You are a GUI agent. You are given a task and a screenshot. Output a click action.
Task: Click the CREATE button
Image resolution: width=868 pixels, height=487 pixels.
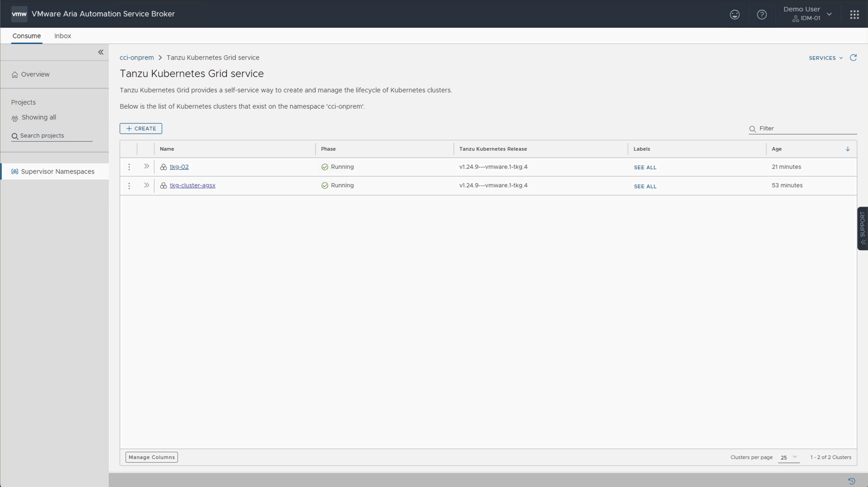point(141,128)
